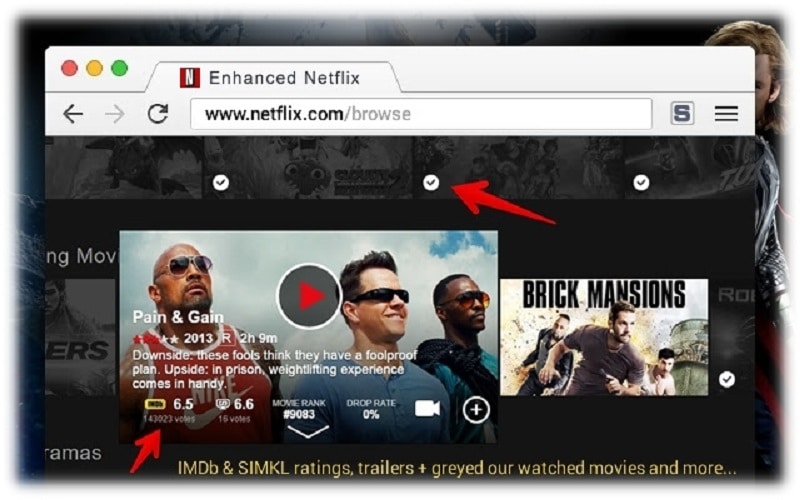Viewport: 800px width, 500px height.
Task: Toggle watched checkmark next to red arrow
Action: (431, 182)
